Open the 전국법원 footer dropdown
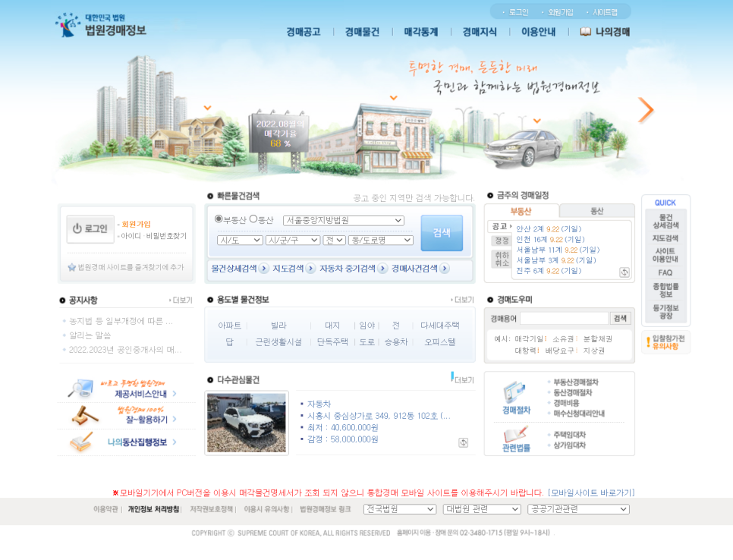The image size is (733, 560). 399,509
